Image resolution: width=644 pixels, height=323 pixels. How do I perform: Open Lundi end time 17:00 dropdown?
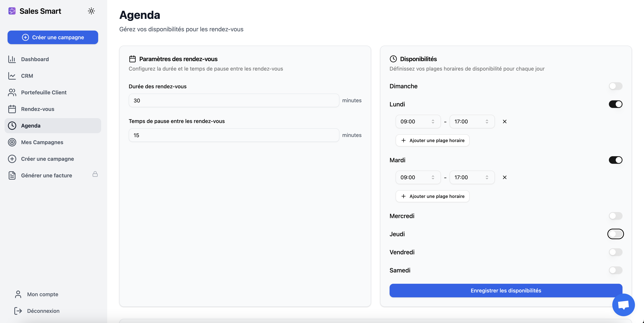(472, 122)
